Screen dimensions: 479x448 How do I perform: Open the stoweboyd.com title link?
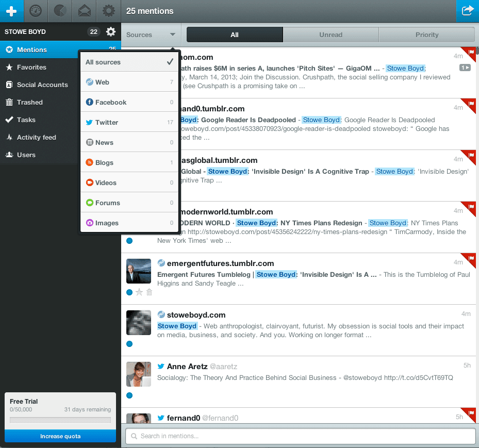(x=196, y=315)
